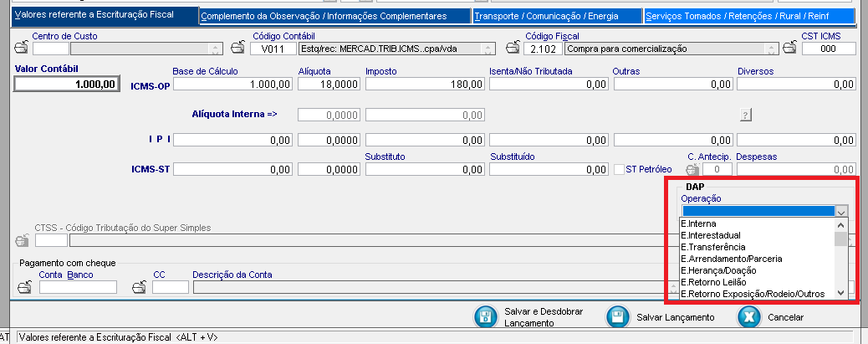Click ICMS-OP Diversos field
Screen dimensions: 868x344
pos(797,85)
